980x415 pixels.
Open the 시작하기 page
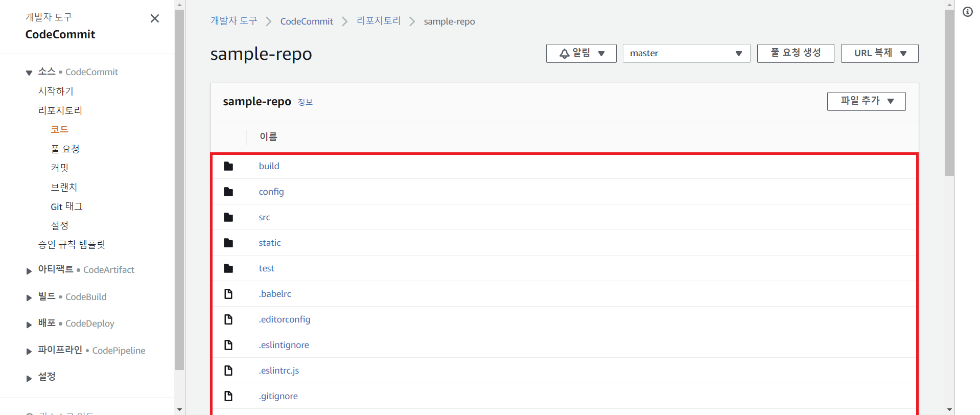(x=56, y=91)
